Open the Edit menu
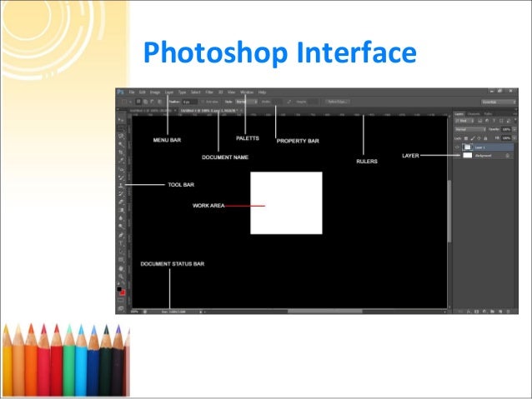 pos(142,92)
